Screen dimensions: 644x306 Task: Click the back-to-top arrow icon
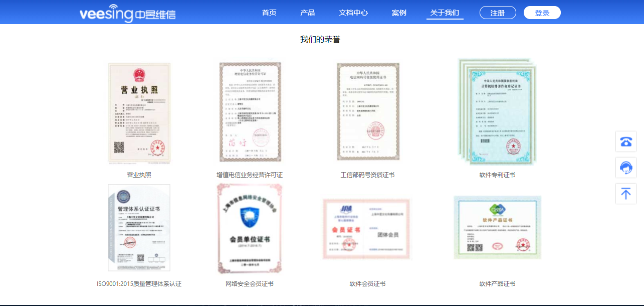pyautogui.click(x=625, y=193)
